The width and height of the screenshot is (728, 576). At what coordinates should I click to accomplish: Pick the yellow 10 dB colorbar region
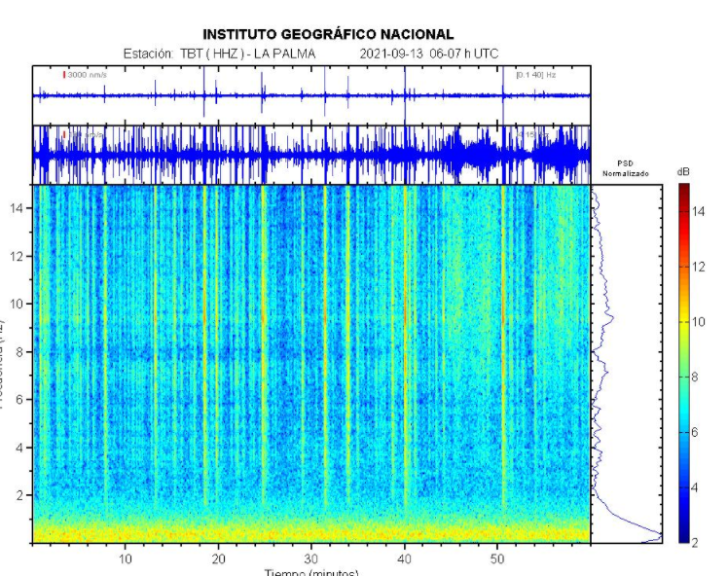684,322
